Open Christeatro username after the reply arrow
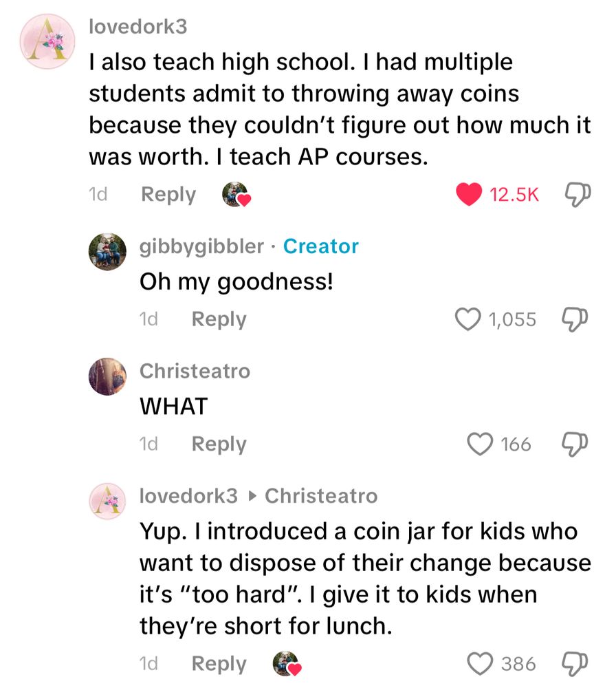616x688 pixels. [321, 495]
